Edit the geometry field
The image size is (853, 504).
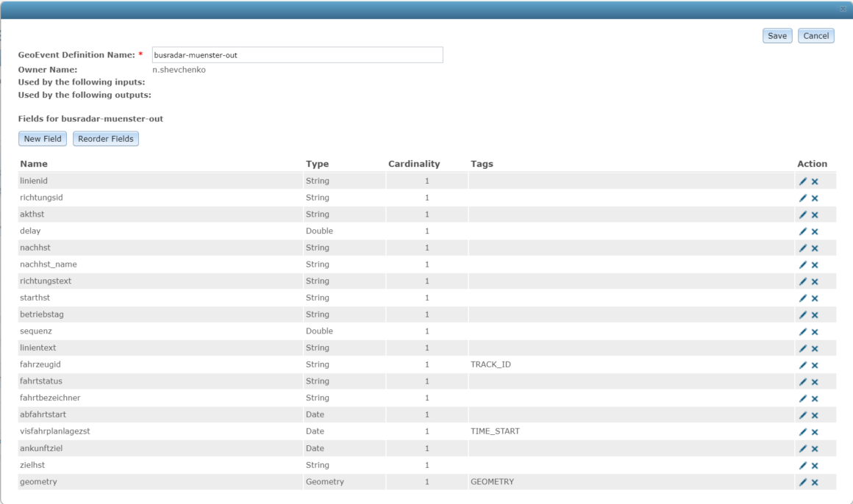(803, 482)
